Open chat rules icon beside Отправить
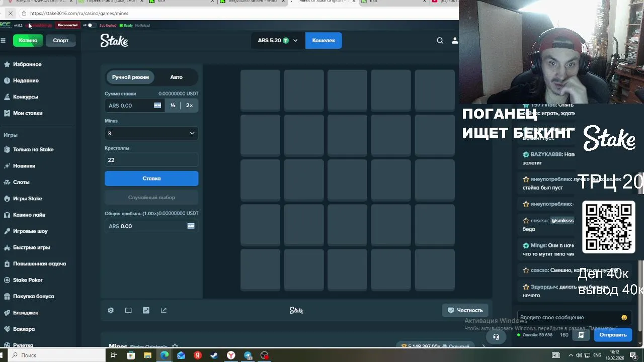The height and width of the screenshot is (362, 644). (x=581, y=335)
